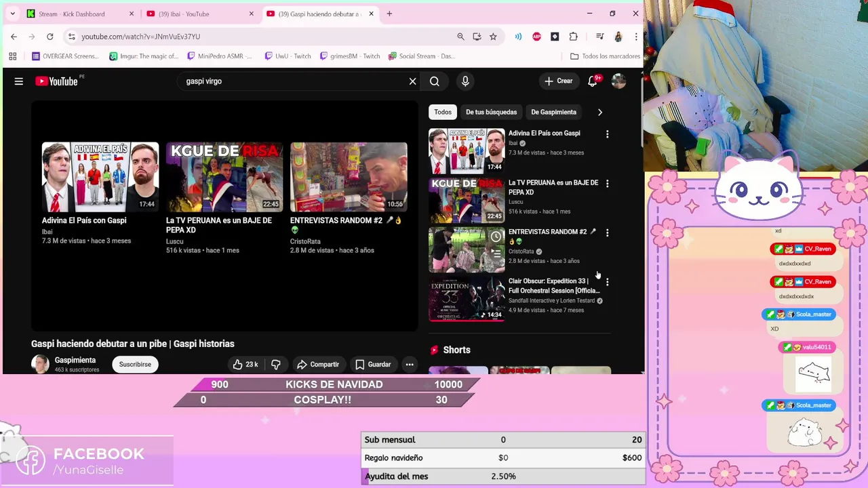Viewport: 868px width, 488px height.
Task: Bookmark this page with the star
Action: pyautogui.click(x=493, y=37)
